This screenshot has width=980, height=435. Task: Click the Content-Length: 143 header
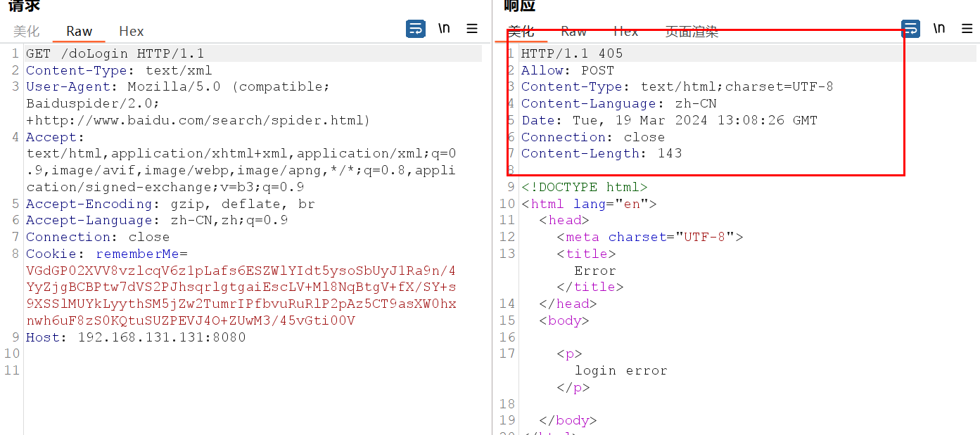tap(602, 153)
